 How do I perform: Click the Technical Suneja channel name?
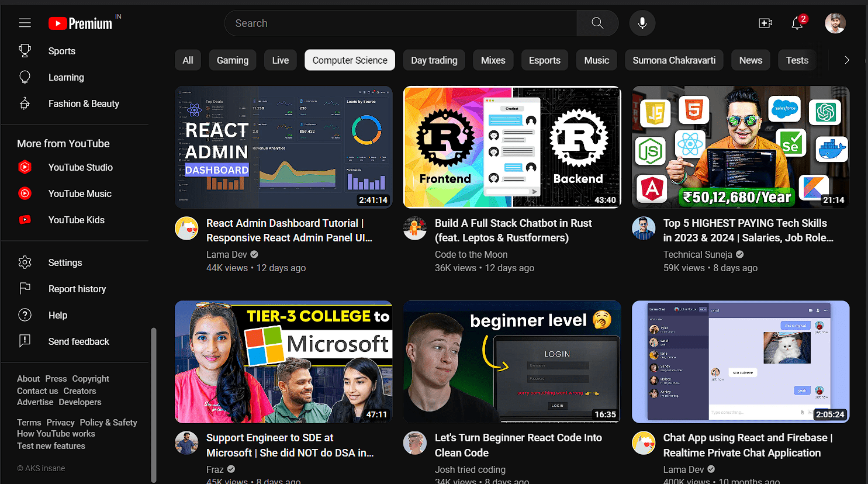pyautogui.click(x=697, y=254)
